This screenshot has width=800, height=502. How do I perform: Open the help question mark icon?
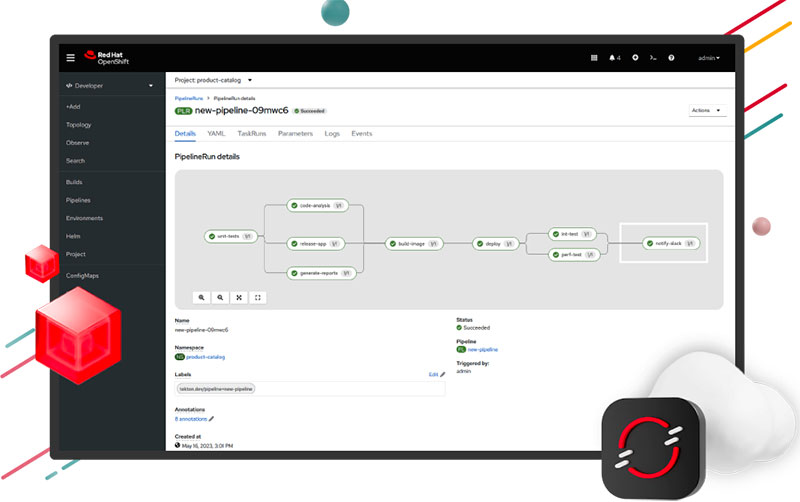(671, 58)
